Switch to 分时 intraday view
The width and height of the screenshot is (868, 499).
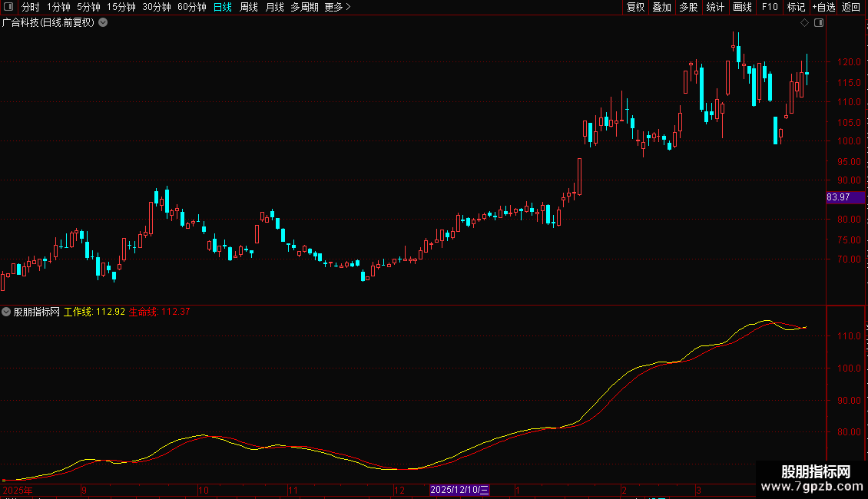[x=31, y=7]
